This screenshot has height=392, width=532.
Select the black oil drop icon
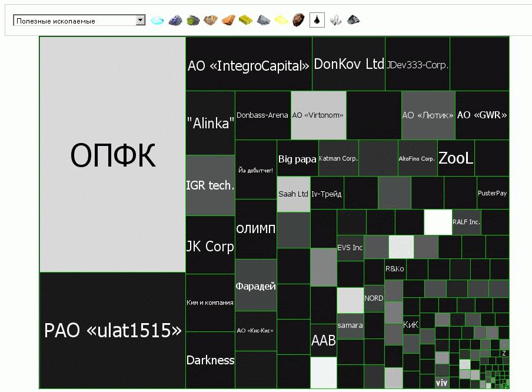pos(317,21)
